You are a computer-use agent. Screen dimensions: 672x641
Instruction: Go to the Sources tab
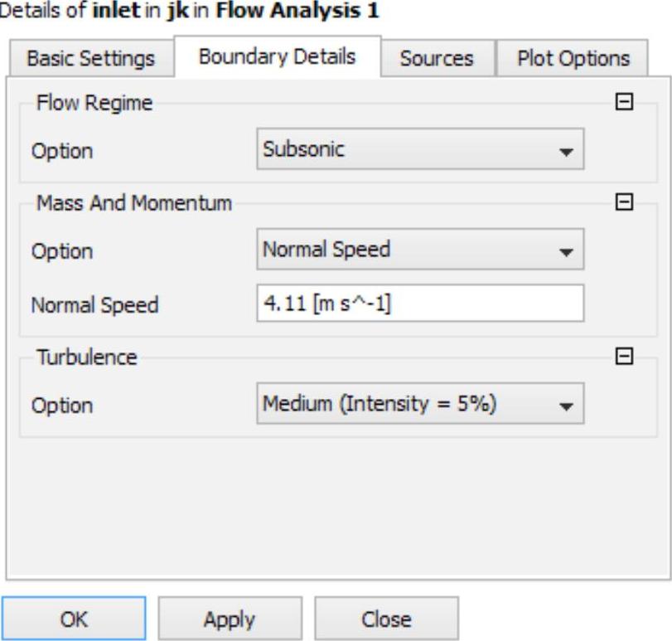pyautogui.click(x=437, y=59)
